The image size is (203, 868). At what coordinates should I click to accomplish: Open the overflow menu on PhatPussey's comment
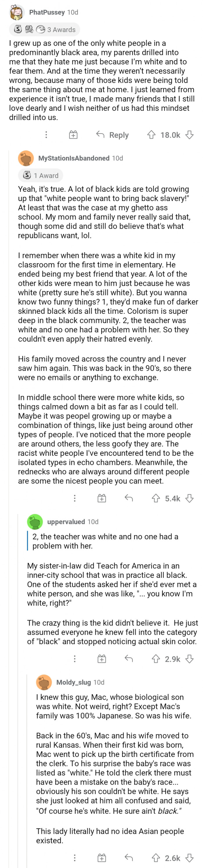click(x=46, y=135)
